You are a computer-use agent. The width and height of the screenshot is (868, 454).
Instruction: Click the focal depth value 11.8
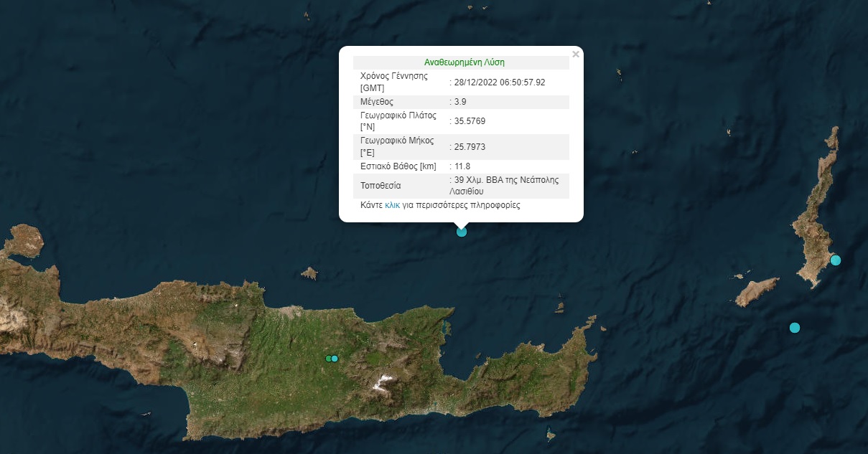tap(460, 166)
